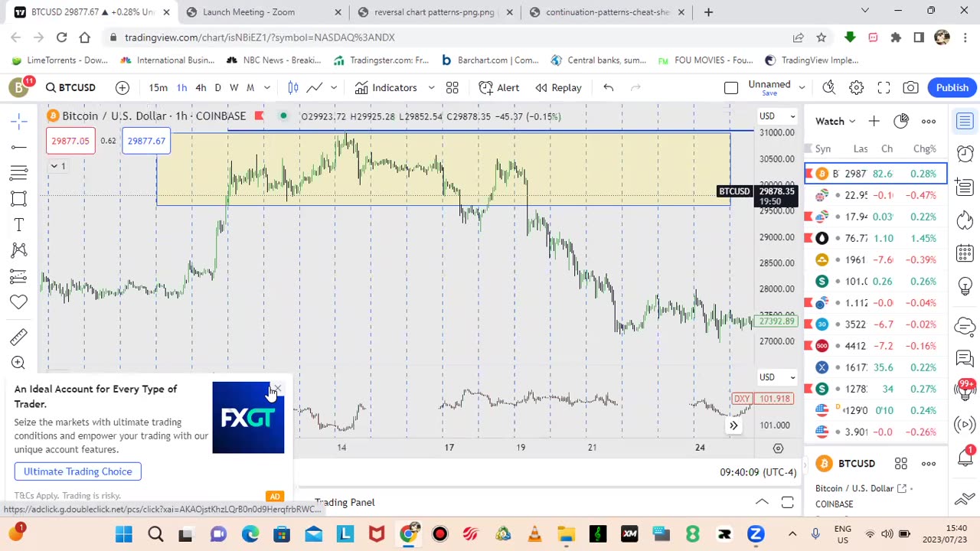Select the trend line drawing tool
Screen dimensions: 980x551
(19, 146)
